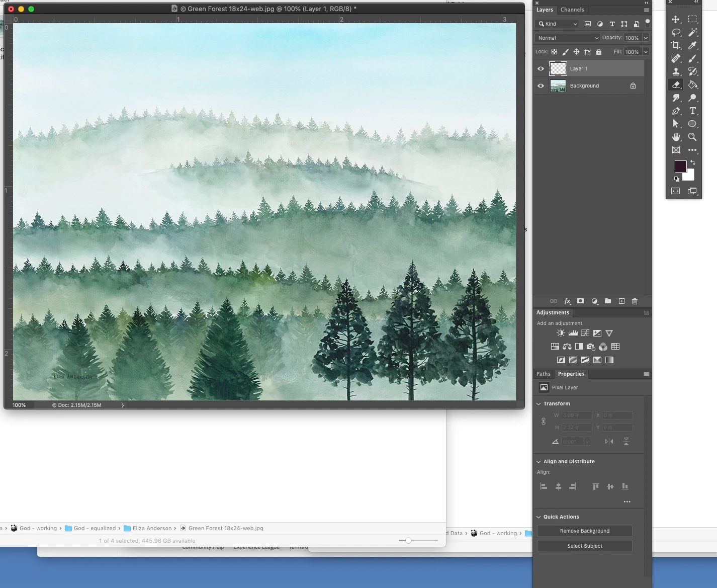Open the Fill slider dropdown arrow
Image resolution: width=717 pixels, height=588 pixels.
tap(646, 52)
